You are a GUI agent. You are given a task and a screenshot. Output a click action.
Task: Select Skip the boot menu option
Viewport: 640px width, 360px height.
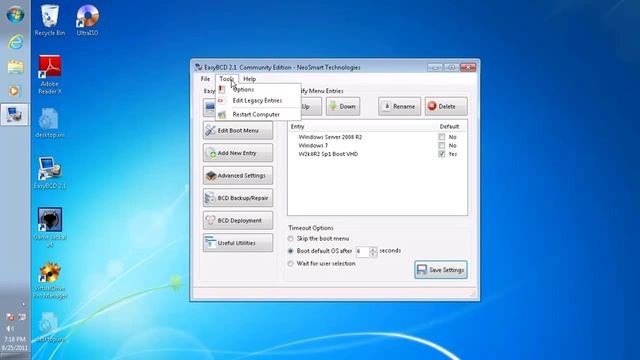291,238
